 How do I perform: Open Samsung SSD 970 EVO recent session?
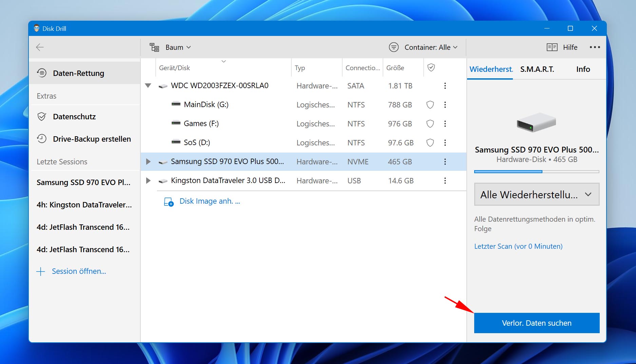pos(83,182)
